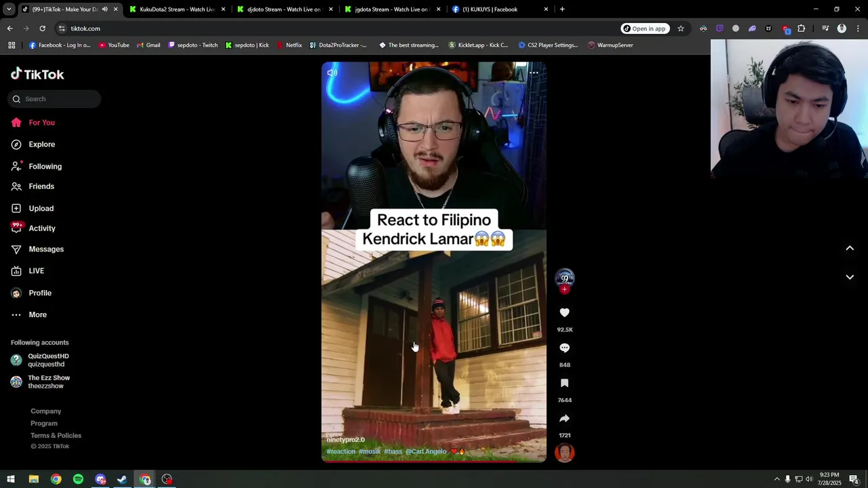The image size is (868, 488).
Task: Reload the page
Action: point(42,28)
